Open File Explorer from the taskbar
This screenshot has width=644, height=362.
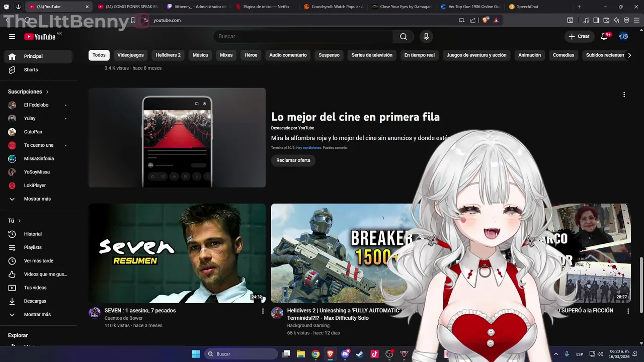click(x=301, y=354)
